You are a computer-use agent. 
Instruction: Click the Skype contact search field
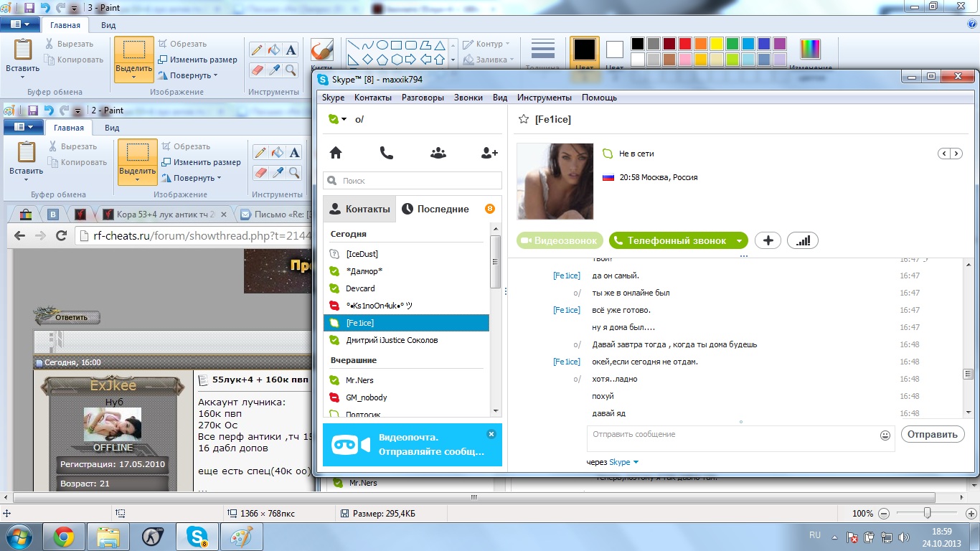click(413, 181)
